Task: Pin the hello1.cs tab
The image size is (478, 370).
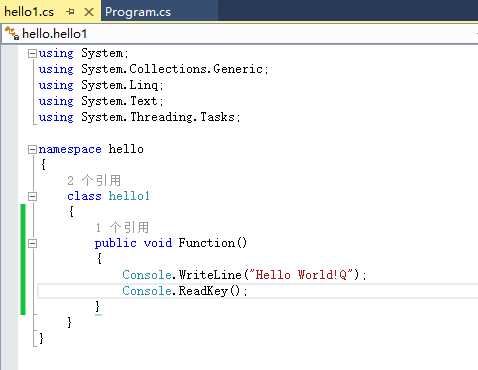Action: point(70,12)
